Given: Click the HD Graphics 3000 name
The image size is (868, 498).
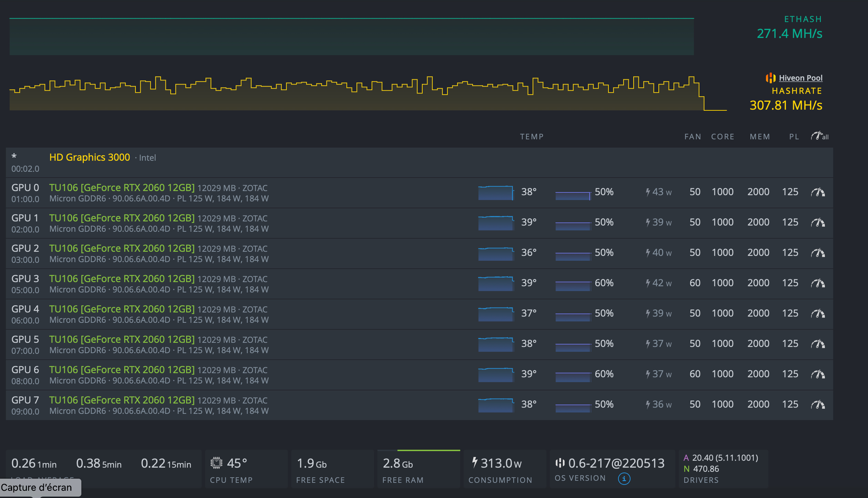Looking at the screenshot, I should tap(90, 157).
